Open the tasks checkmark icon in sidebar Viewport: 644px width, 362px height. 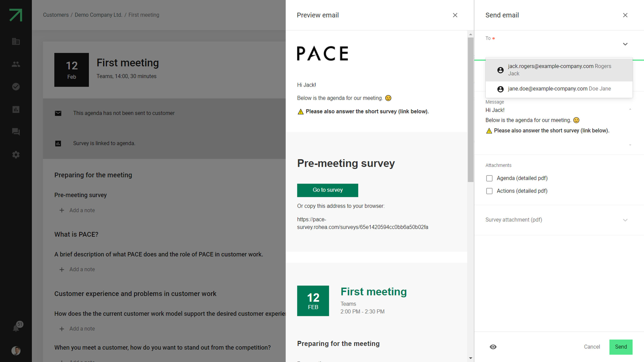(x=16, y=87)
